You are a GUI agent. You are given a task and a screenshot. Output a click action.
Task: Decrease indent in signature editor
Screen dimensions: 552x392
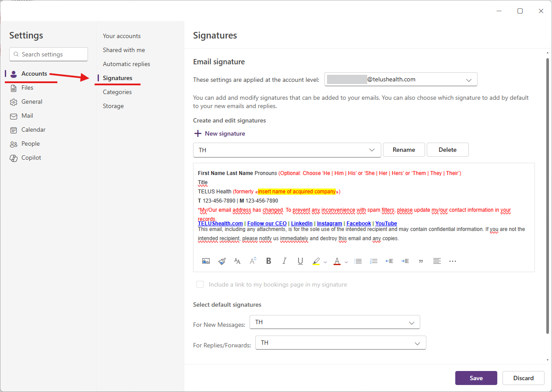pyautogui.click(x=389, y=261)
